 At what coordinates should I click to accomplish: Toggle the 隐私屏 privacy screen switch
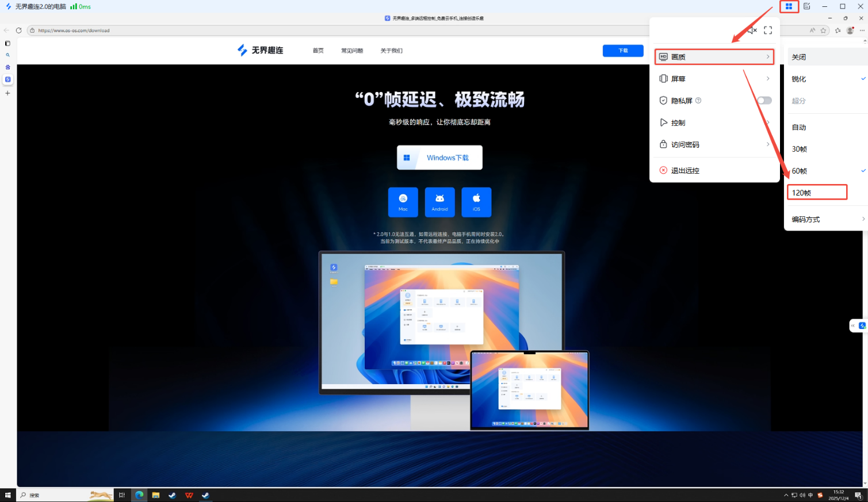point(764,101)
